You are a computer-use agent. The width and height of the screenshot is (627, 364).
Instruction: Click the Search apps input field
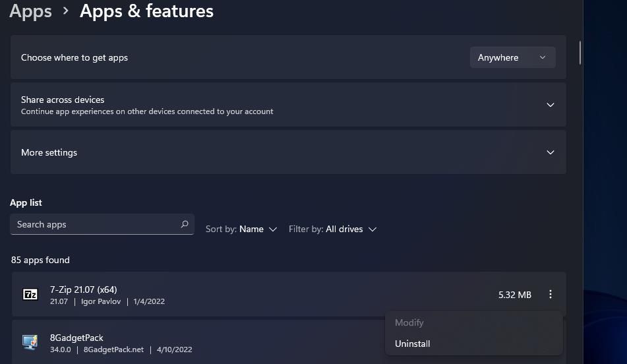[x=102, y=224]
